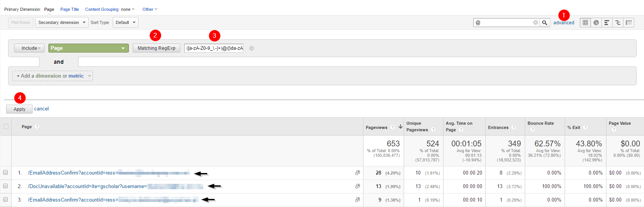Tick the checkbox for row 2
Screen dimensions: 644x207
(x=5, y=186)
